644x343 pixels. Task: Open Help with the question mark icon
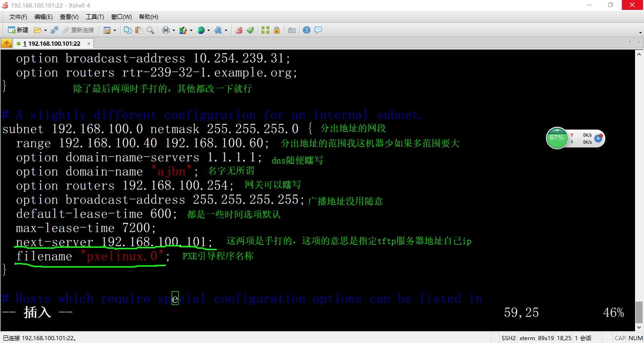tap(306, 30)
